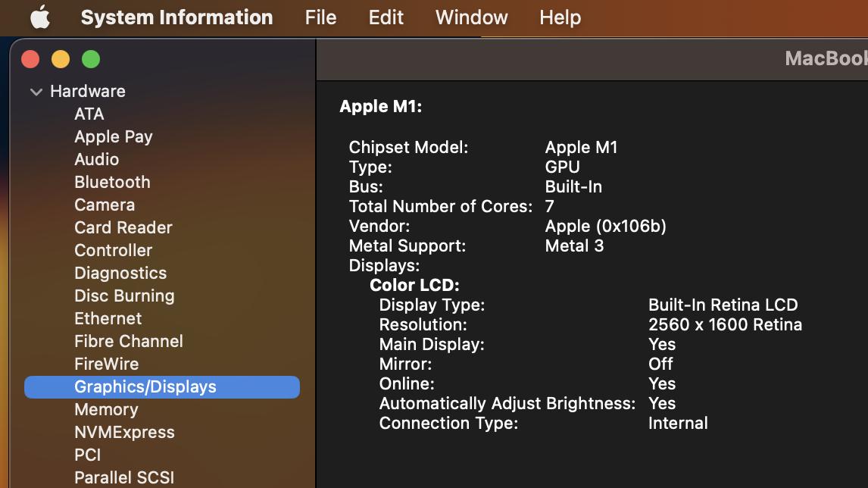868x488 pixels.
Task: Select ATA in the sidebar
Action: [89, 114]
